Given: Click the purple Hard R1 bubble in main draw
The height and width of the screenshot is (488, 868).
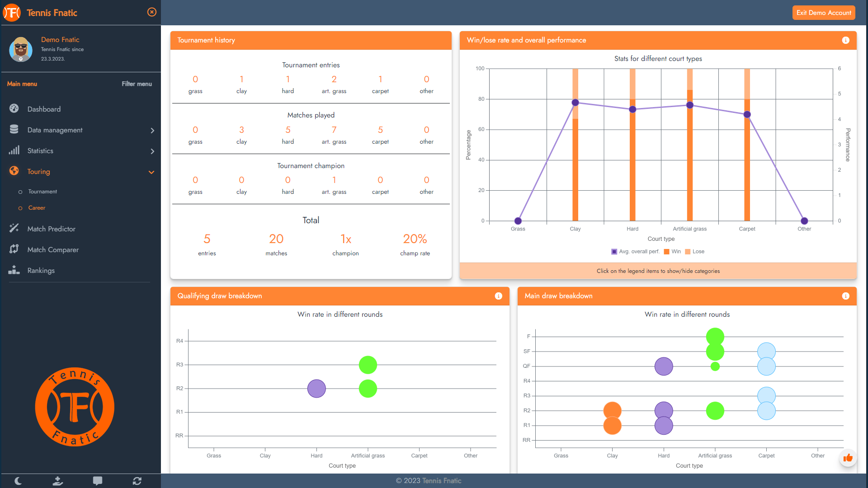Looking at the screenshot, I should coord(664,426).
